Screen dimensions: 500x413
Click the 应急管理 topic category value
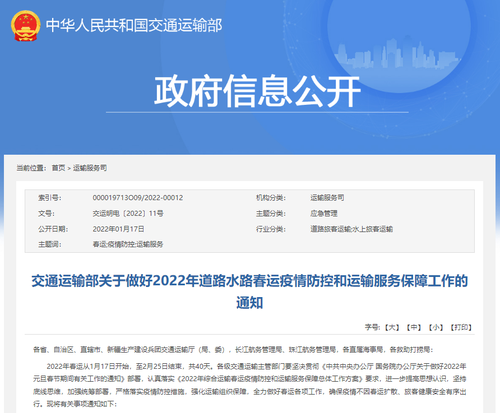(x=324, y=213)
